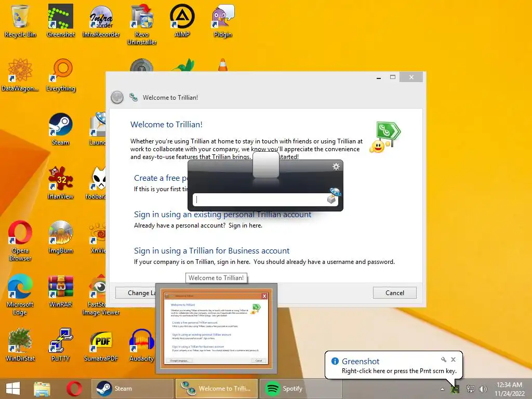Click the Greenshot tray icon

click(455, 389)
